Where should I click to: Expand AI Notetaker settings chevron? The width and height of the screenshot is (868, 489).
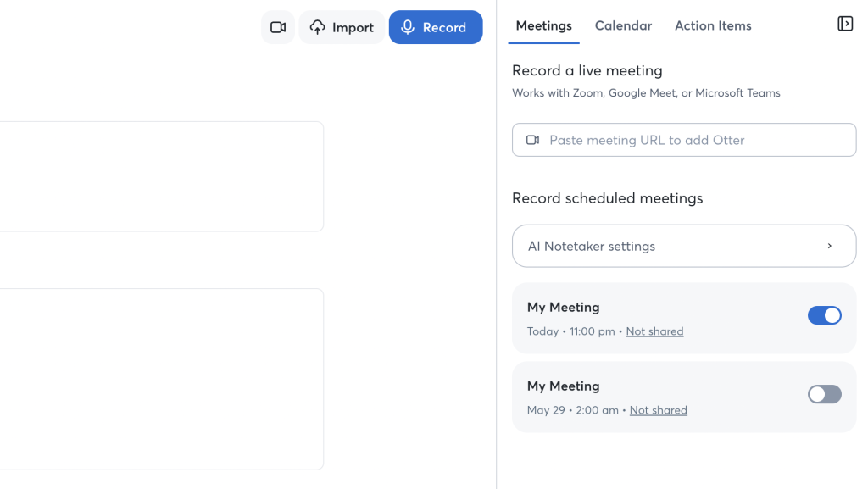tap(829, 246)
